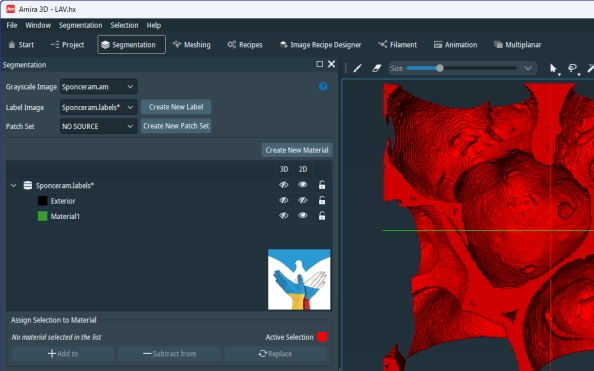Click the Replace button
Screen dimensions: 594x371
click(275, 354)
